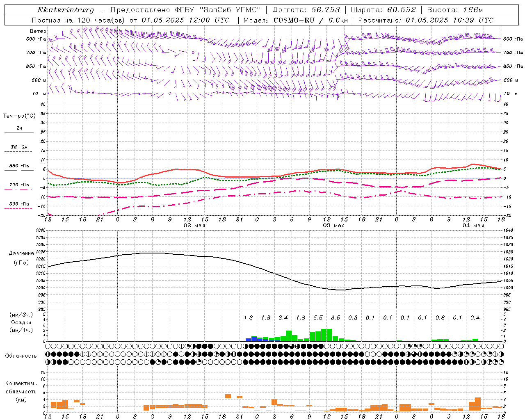Click the 3.4 precipitation value

tap(283, 317)
